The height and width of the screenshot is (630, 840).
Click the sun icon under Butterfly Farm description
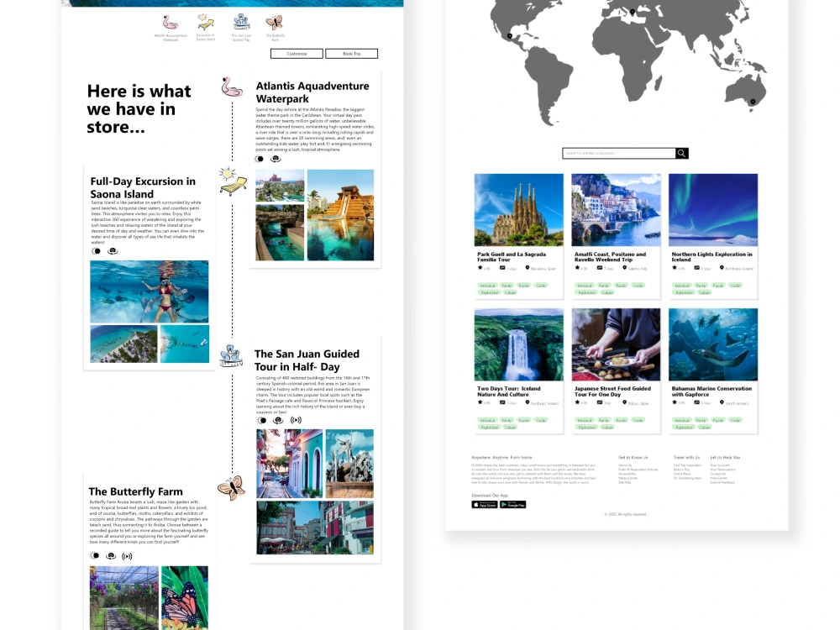click(95, 556)
